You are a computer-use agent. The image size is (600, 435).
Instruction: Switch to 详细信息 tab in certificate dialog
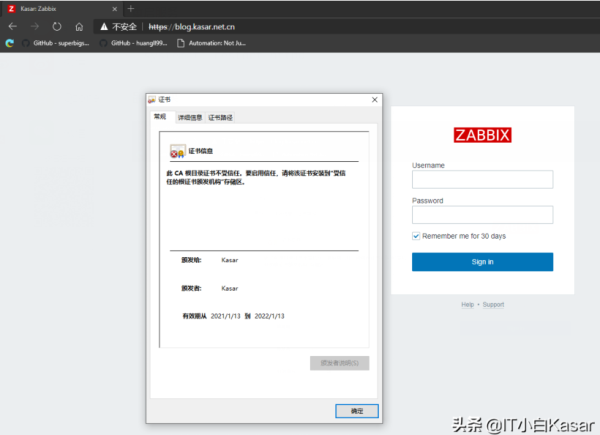190,118
